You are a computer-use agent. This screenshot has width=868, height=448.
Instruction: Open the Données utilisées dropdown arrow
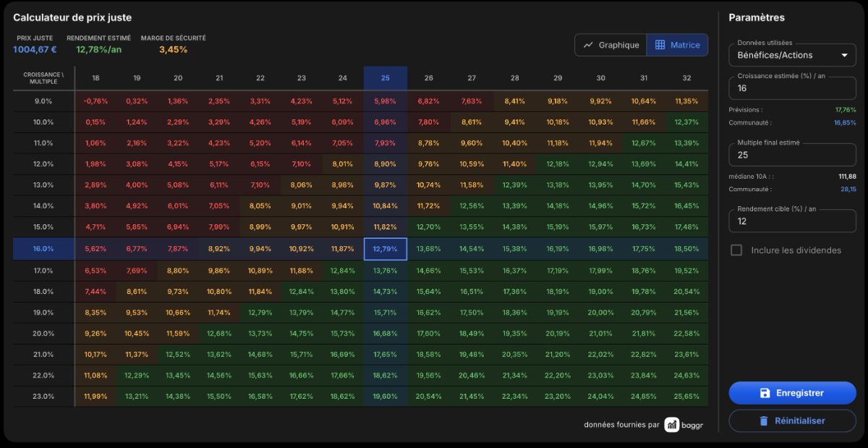(x=844, y=55)
